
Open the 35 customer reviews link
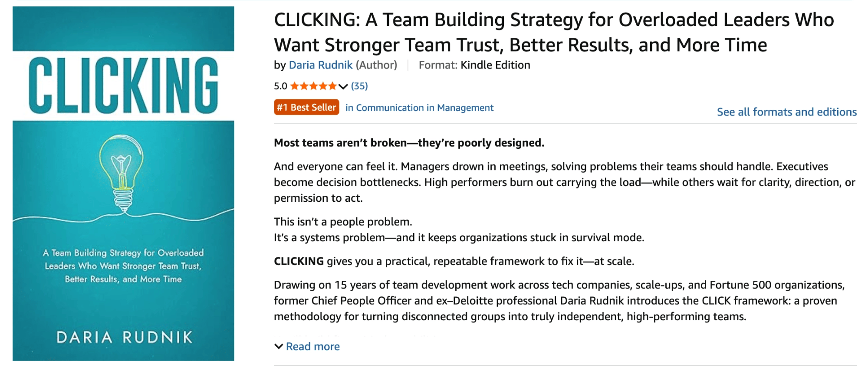(359, 86)
